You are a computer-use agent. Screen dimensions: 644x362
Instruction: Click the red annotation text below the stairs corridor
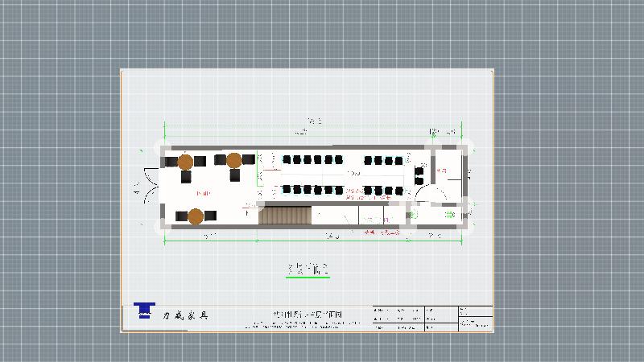click(381, 232)
